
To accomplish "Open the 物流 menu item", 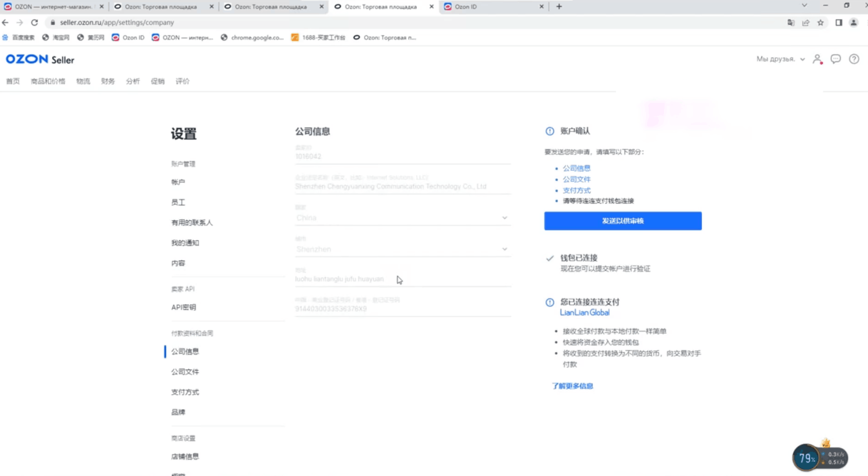I will pyautogui.click(x=83, y=81).
